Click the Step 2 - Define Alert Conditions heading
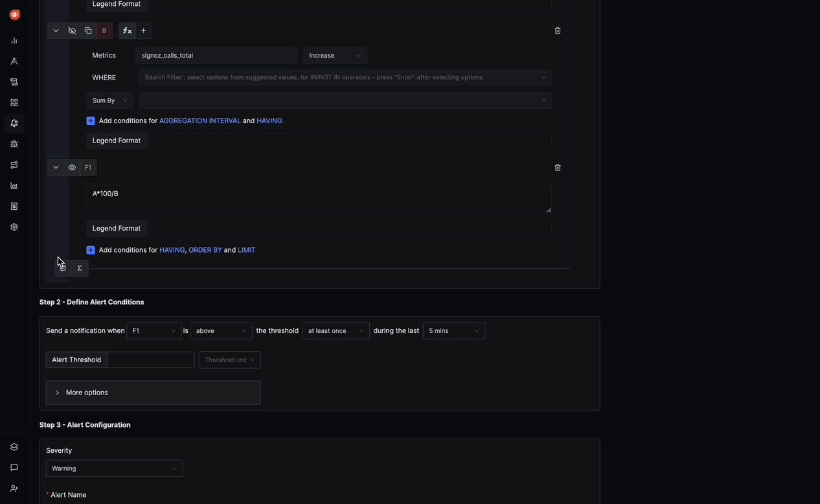This screenshot has width=820, height=504. point(92,303)
